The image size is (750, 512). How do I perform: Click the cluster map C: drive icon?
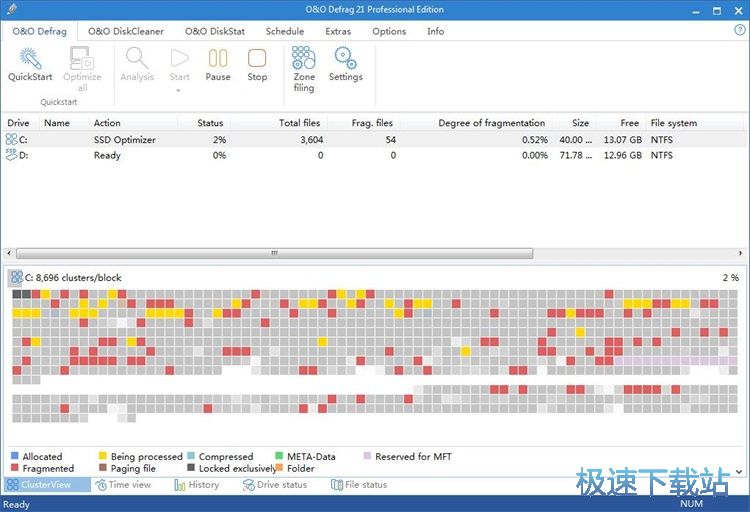[x=17, y=277]
